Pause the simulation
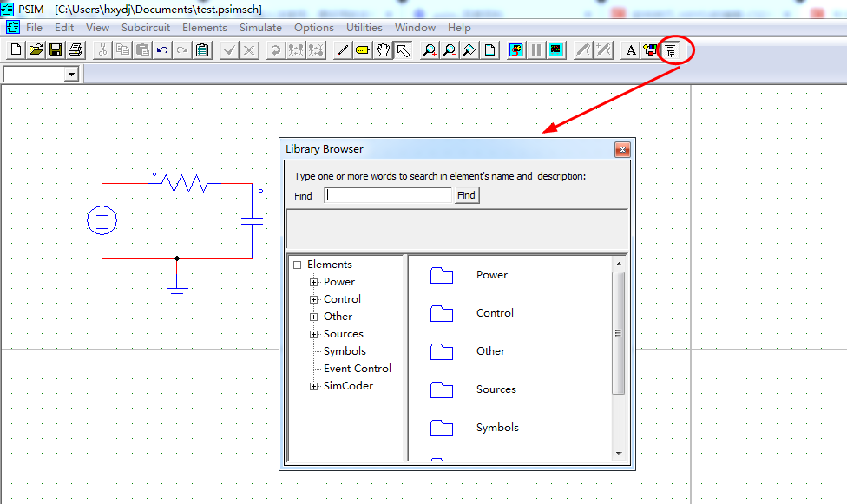The image size is (847, 504). click(x=536, y=50)
